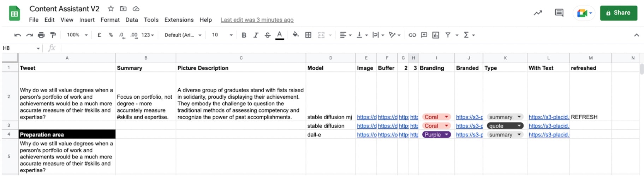This screenshot has width=644, height=176.
Task: Open the text color picker
Action: pos(280,35)
